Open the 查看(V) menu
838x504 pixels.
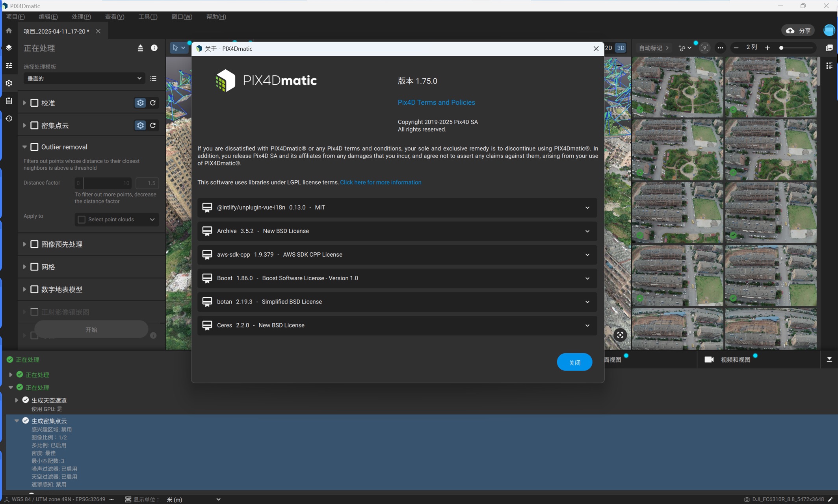115,17
